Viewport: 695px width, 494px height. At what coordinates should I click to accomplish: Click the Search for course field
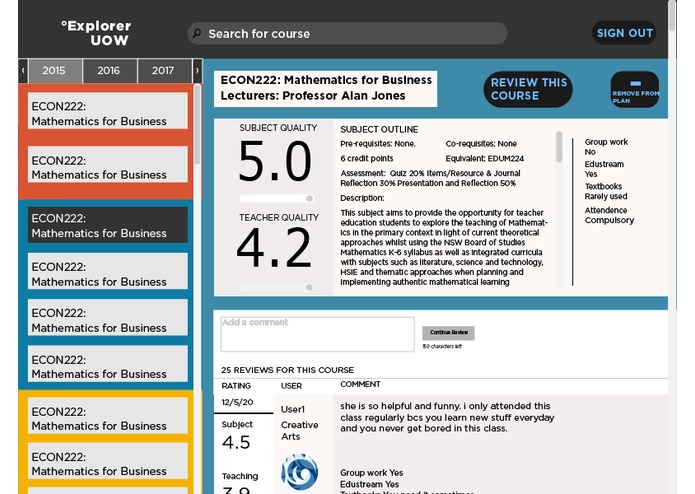pos(348,33)
